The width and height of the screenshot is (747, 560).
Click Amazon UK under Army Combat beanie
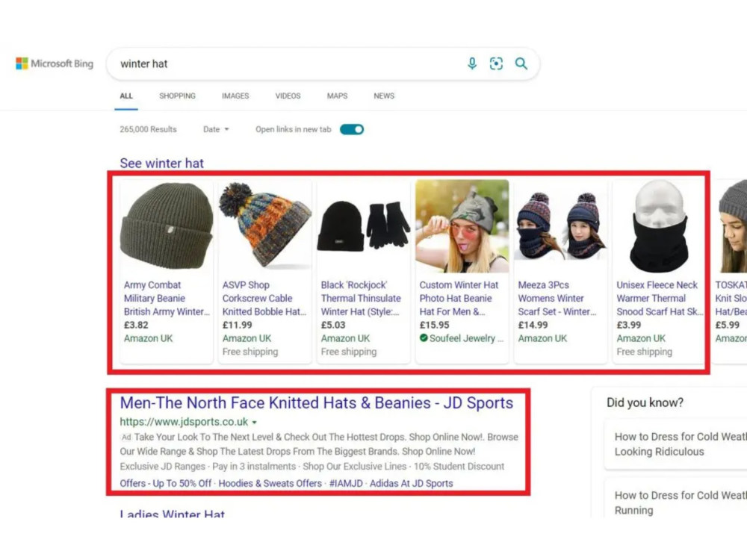(148, 338)
